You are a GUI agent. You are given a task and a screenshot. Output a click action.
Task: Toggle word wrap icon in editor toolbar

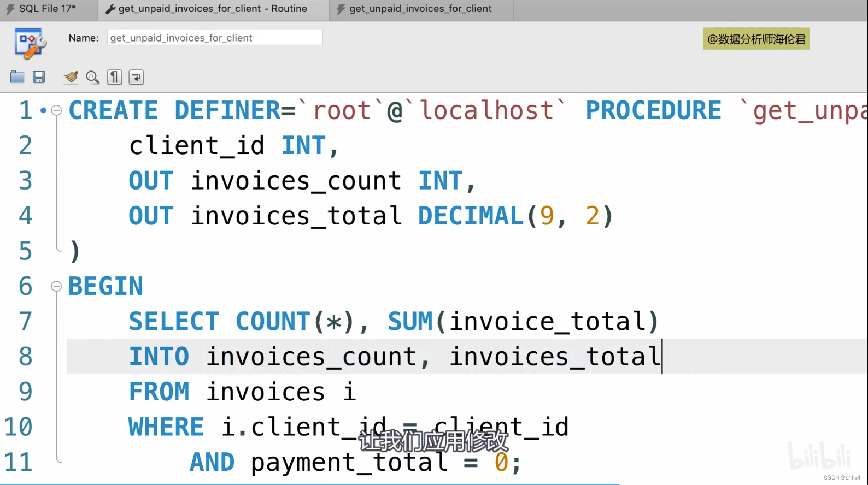[136, 77]
